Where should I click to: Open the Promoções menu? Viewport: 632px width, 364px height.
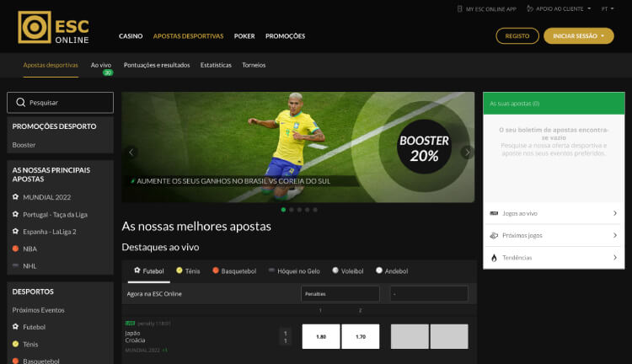(x=285, y=36)
